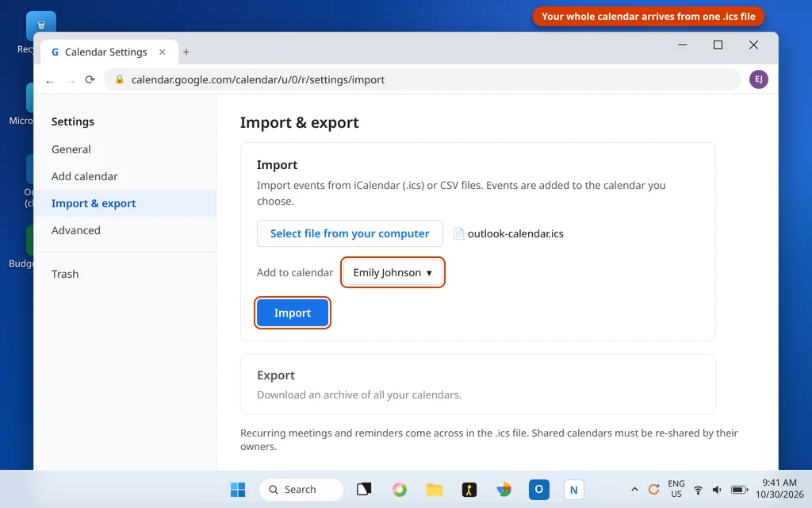Click the padlock icon in the address bar
The height and width of the screenshot is (508, 812).
coord(120,79)
